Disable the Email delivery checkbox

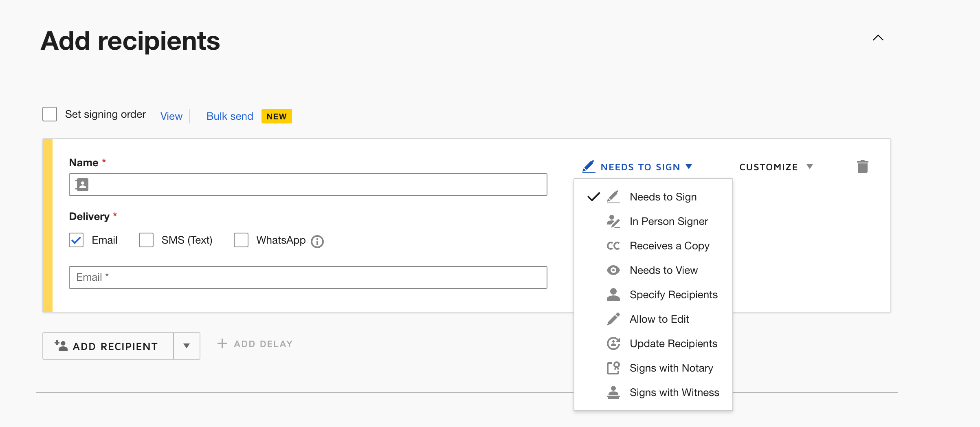[76, 240]
